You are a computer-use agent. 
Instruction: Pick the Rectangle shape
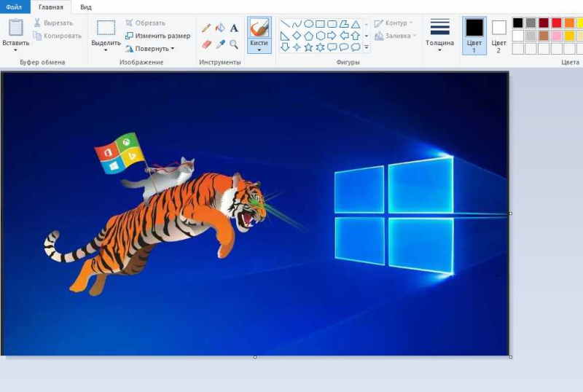coord(320,24)
